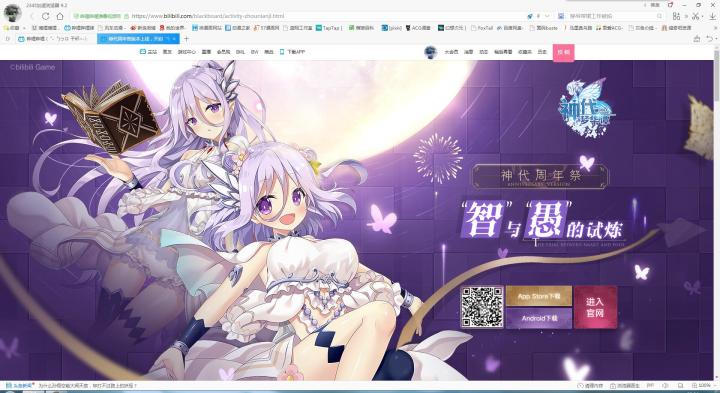Click the user avatar in browser title bar
Viewport: 720px width, 393px height.
pos(12,12)
